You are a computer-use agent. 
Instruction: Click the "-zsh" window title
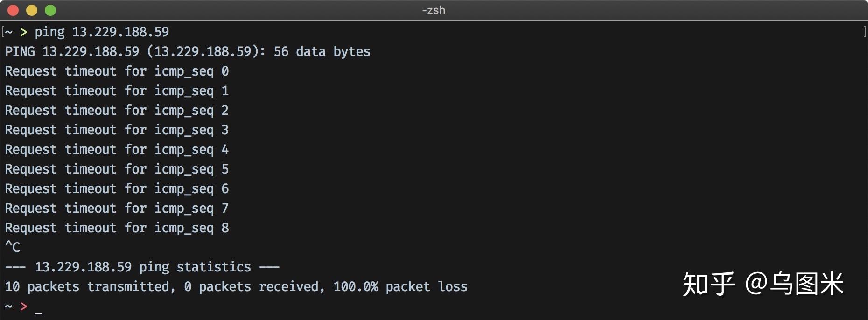(x=434, y=10)
